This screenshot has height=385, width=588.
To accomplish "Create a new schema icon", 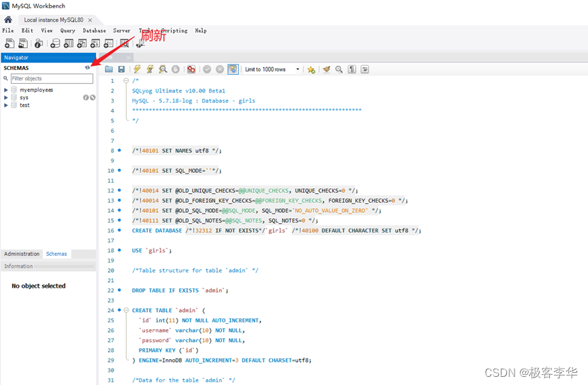I will 55,44.
